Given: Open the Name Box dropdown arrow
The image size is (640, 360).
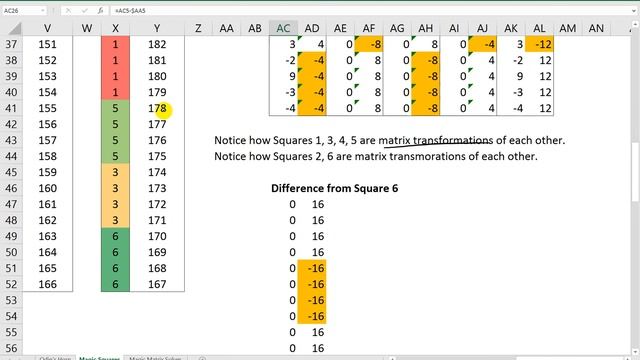Looking at the screenshot, I should 43,11.
